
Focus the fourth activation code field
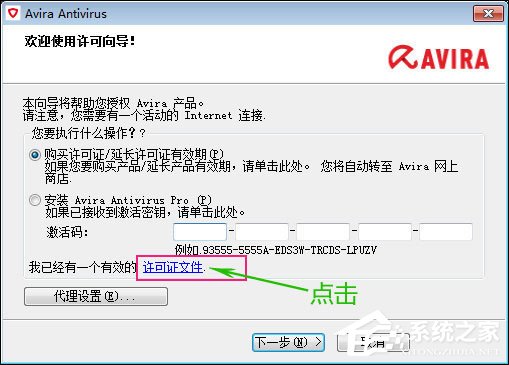pos(385,232)
